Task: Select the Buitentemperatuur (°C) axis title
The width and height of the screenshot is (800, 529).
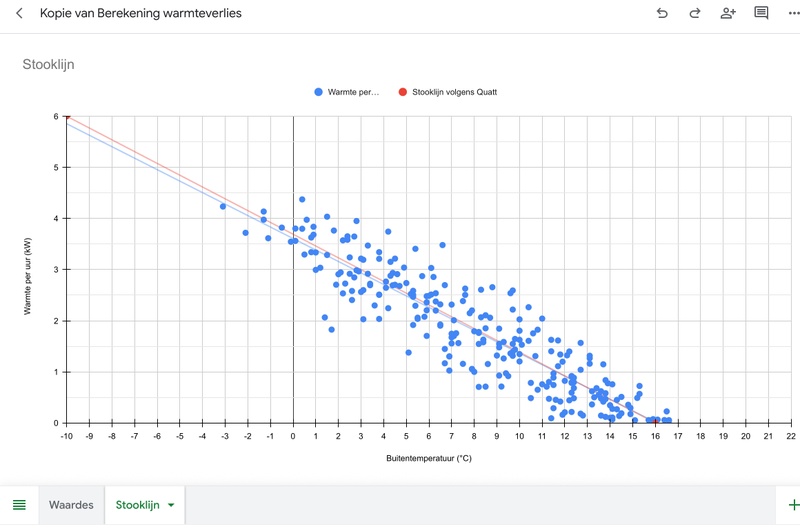Action: (428, 459)
